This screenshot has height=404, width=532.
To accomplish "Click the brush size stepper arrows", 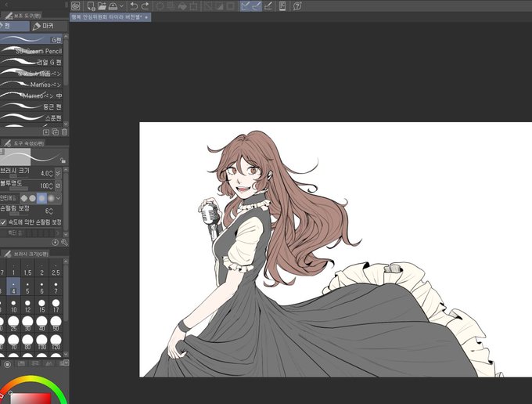I will [x=51, y=174].
